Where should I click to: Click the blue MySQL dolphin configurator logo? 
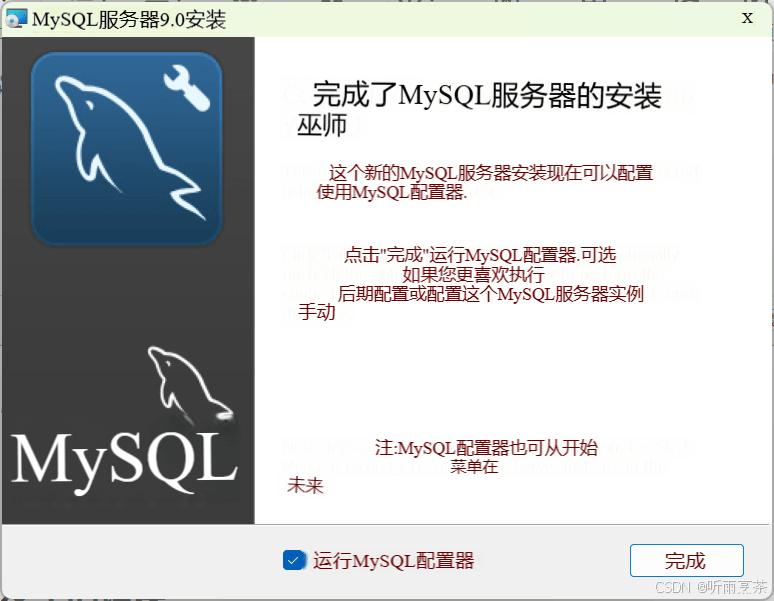pyautogui.click(x=126, y=149)
